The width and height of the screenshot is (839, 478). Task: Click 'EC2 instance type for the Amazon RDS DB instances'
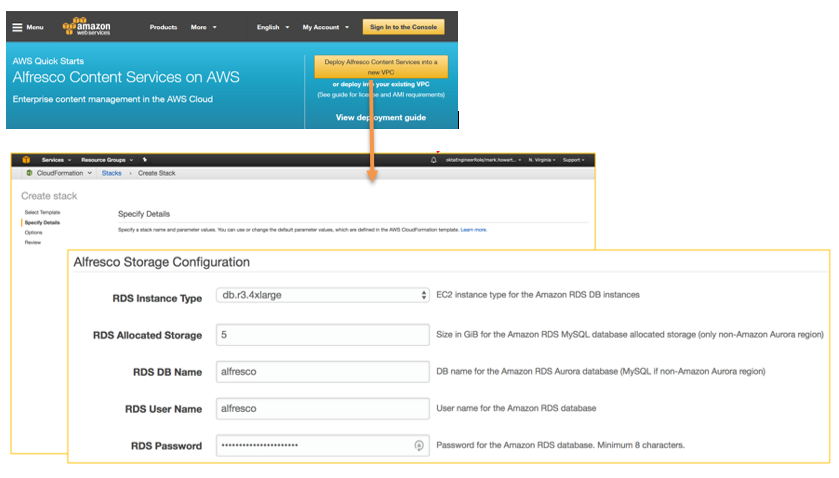538,294
